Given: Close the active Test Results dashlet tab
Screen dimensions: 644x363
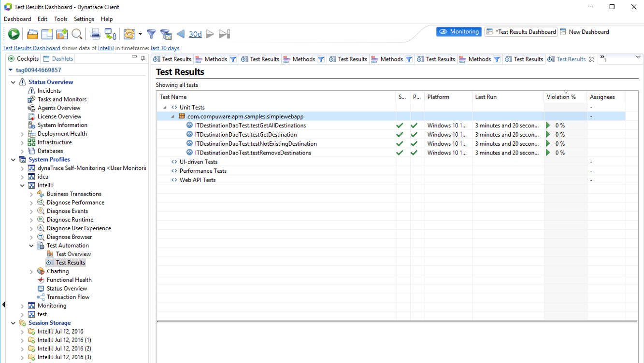Looking at the screenshot, I should point(592,59).
